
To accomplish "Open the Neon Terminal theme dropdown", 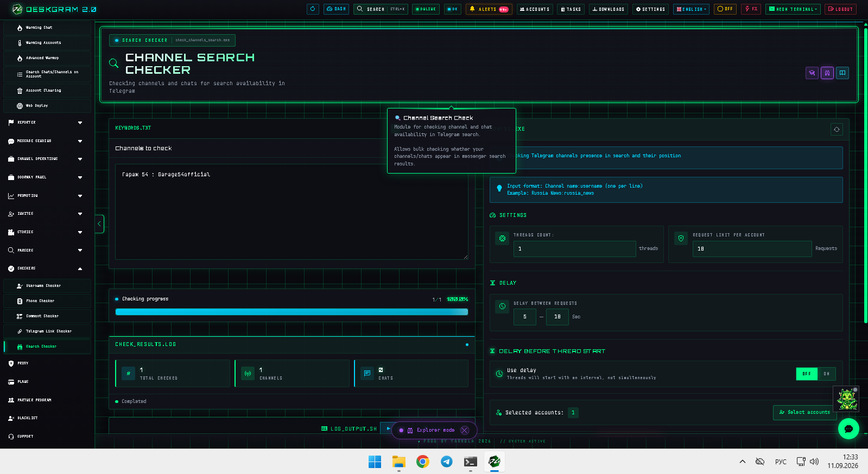I will tap(793, 9).
